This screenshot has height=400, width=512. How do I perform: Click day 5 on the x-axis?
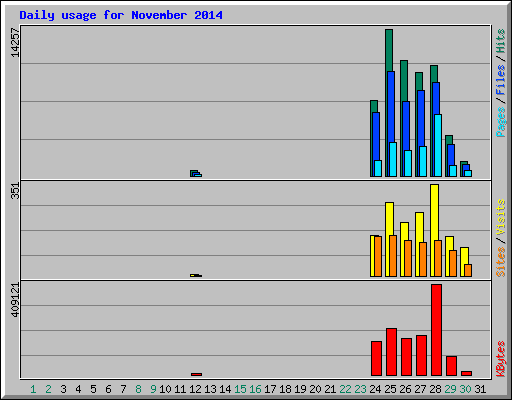coord(93,389)
